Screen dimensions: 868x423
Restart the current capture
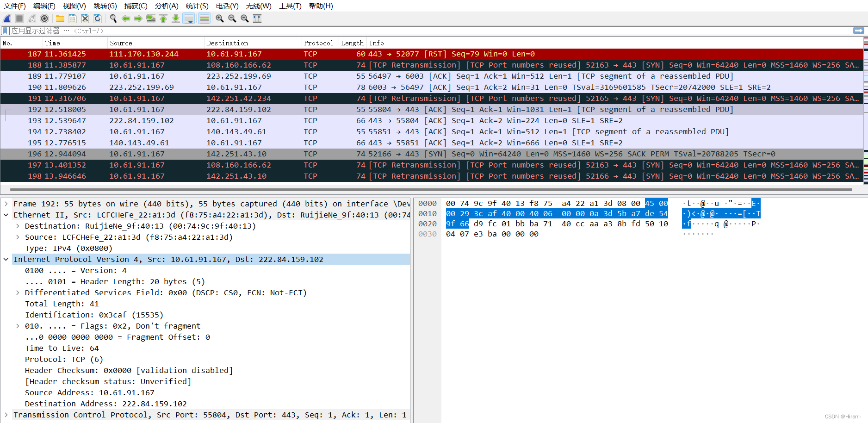tap(32, 19)
